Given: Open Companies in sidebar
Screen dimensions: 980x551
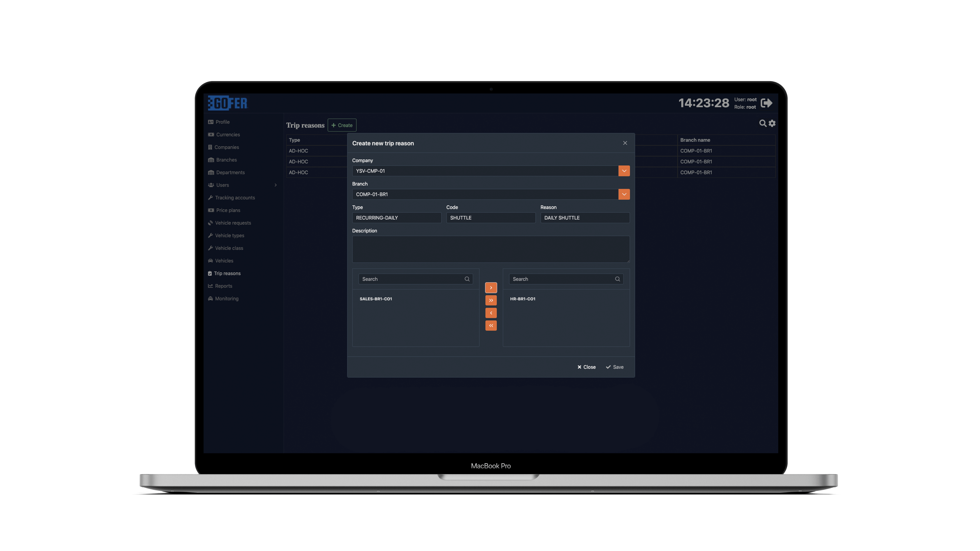Looking at the screenshot, I should coord(223,147).
